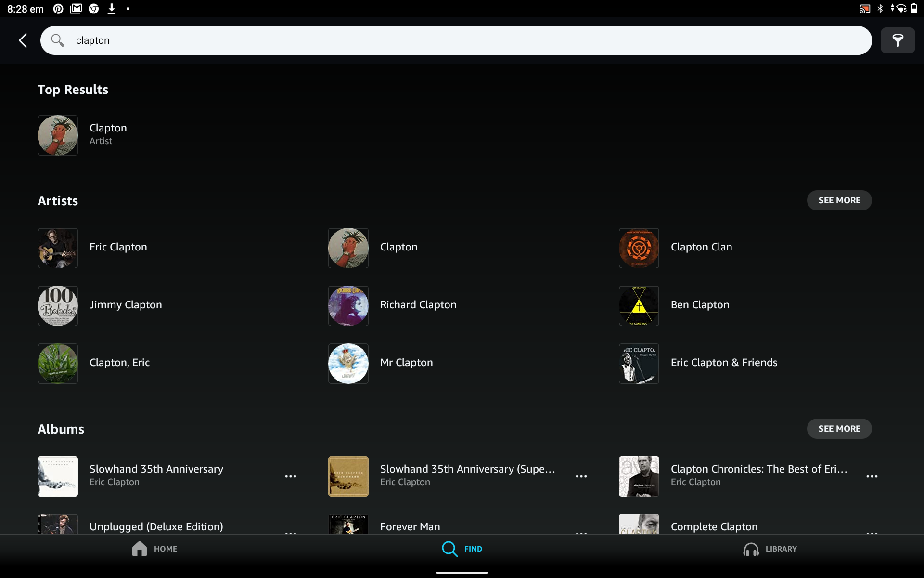Tap the magnifier icon in search bar
This screenshot has width=924, height=578.
tap(57, 40)
